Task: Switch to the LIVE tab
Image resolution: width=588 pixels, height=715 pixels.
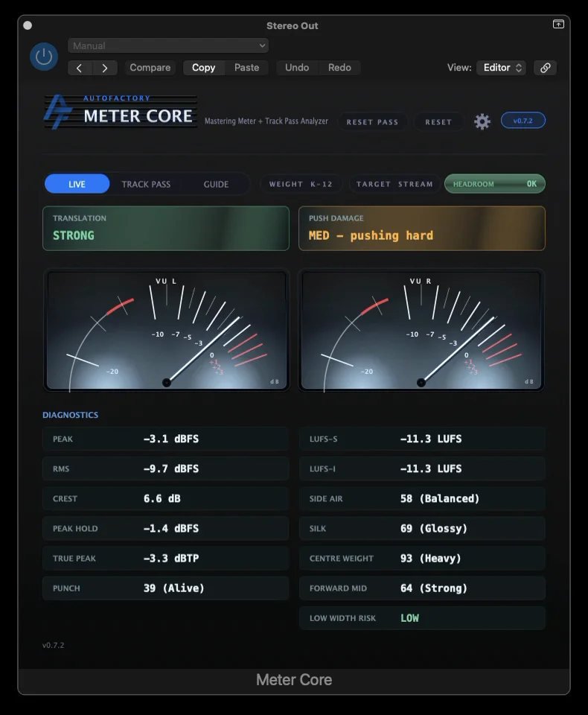Action: [x=77, y=184]
